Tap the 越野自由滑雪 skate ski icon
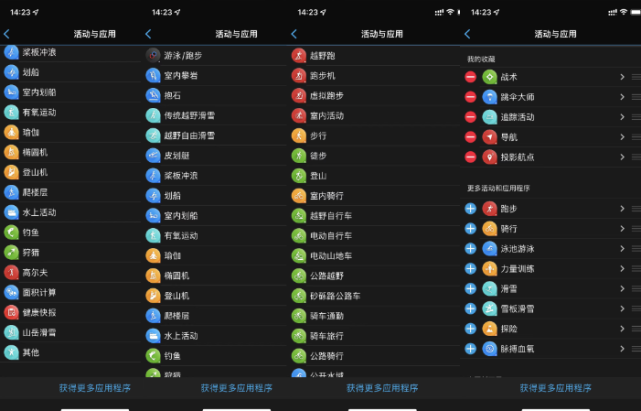The image size is (641, 411). point(153,135)
